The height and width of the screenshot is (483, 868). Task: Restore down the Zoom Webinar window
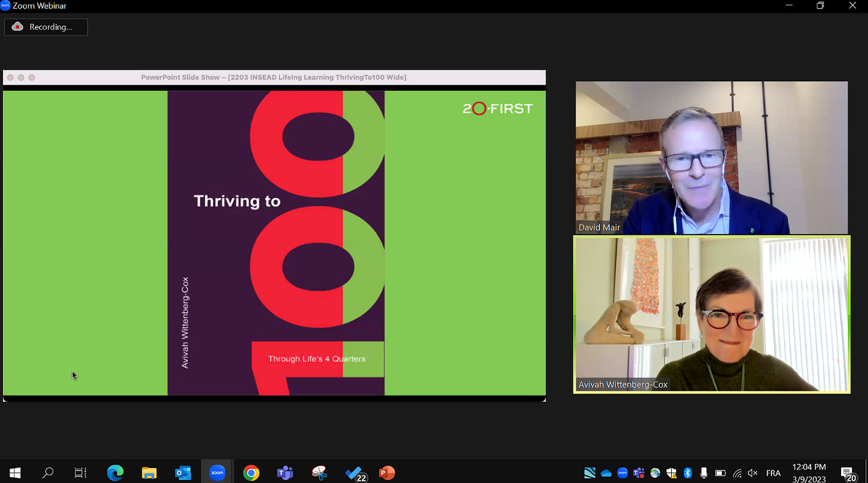click(821, 6)
